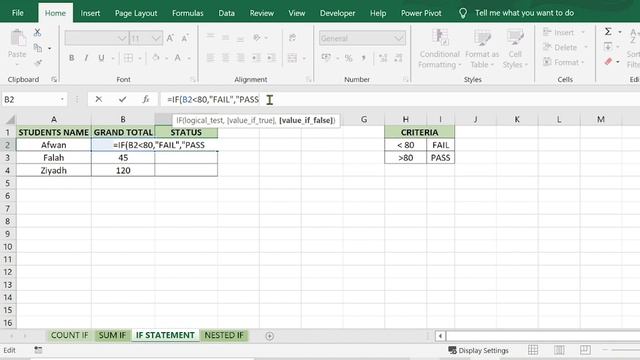The width and height of the screenshot is (640, 360).
Task: Open the File tab
Action: point(18,13)
